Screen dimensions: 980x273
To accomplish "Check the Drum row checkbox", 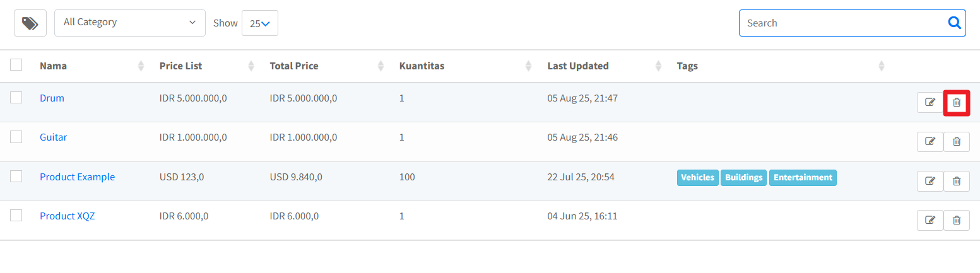I will (x=16, y=98).
